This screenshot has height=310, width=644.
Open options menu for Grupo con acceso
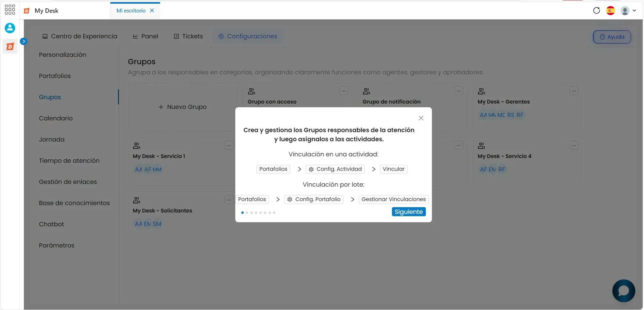(344, 91)
